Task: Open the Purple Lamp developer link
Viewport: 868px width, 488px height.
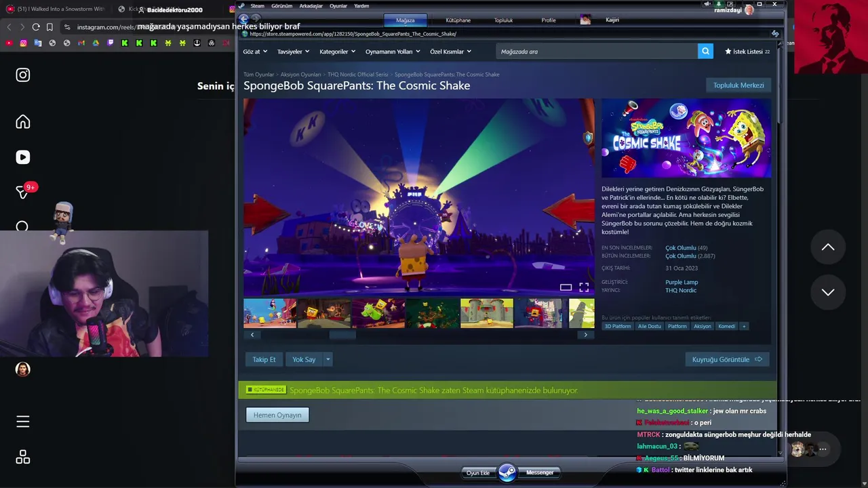Action: [x=682, y=282]
